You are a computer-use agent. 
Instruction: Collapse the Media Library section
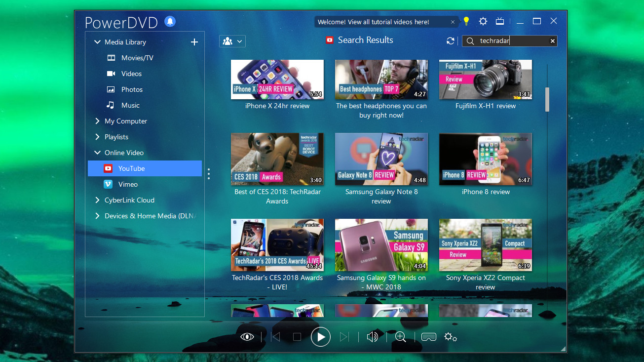point(97,42)
